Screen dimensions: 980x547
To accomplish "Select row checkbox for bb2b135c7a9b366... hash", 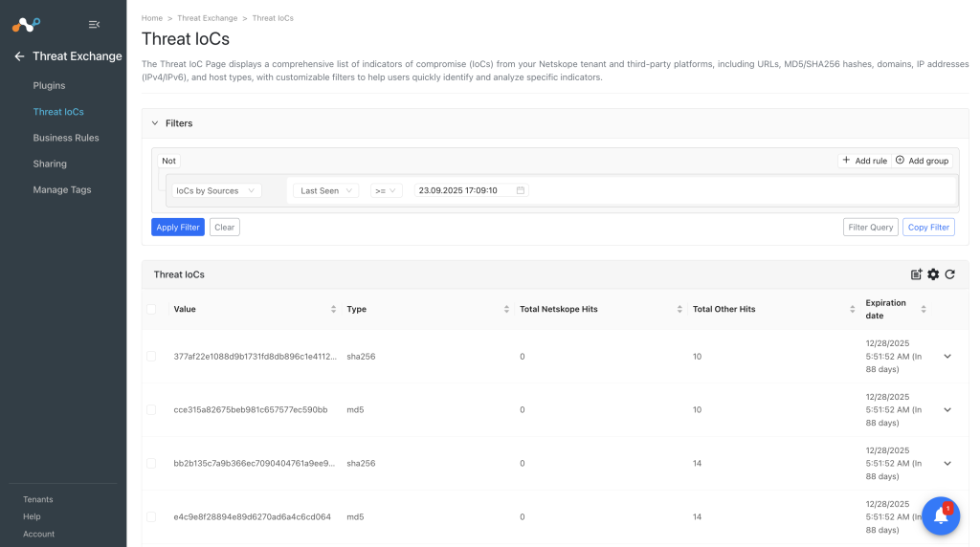I will (151, 464).
